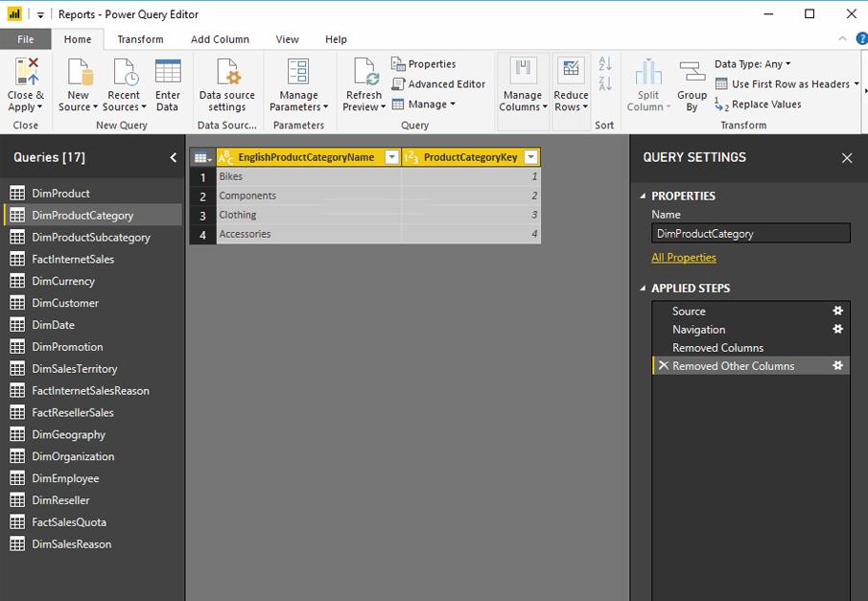868x601 pixels.
Task: Switch to the Transform tab
Action: pos(140,39)
